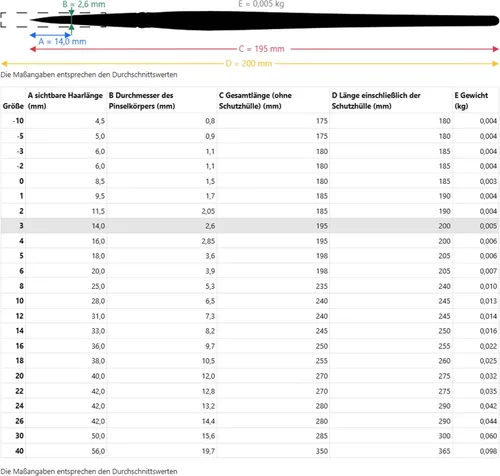Click the 12,0 diameter cell for size 20
The image size is (500, 476).
[x=208, y=376]
